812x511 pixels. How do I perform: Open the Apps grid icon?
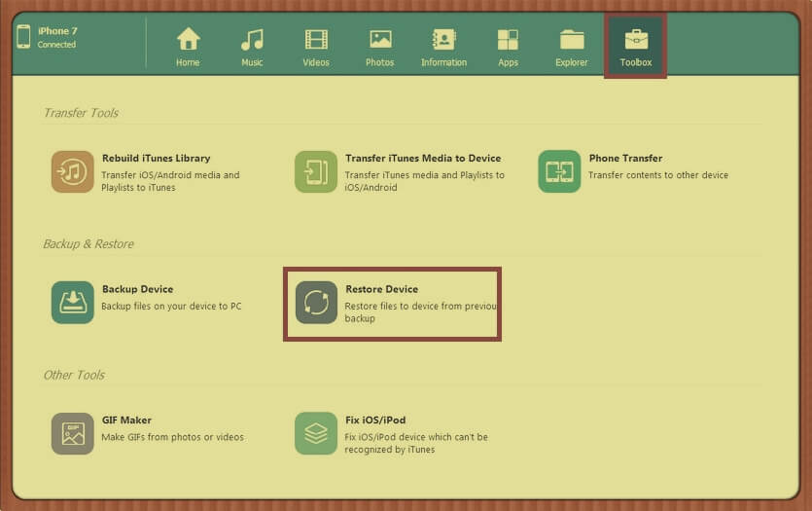click(x=508, y=39)
